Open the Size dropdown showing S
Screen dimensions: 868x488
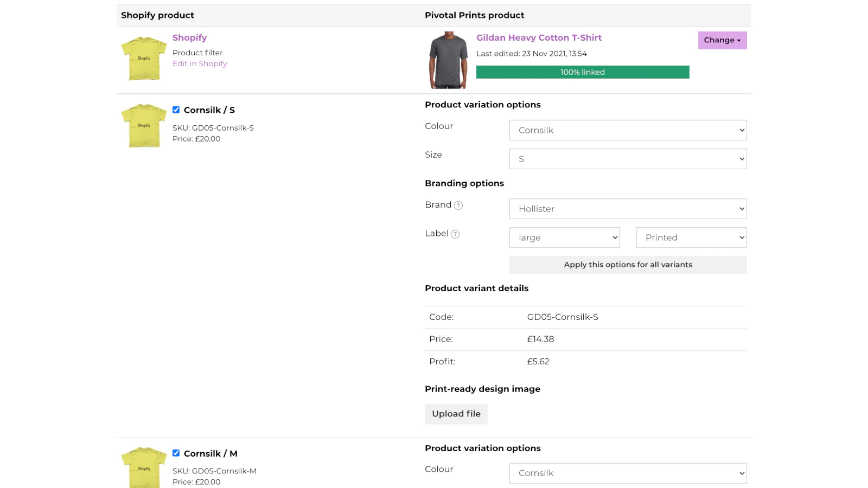[x=628, y=159]
